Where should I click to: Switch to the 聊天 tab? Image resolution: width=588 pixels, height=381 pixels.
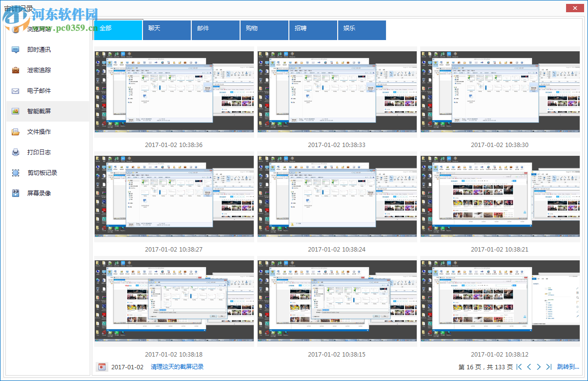coord(167,30)
